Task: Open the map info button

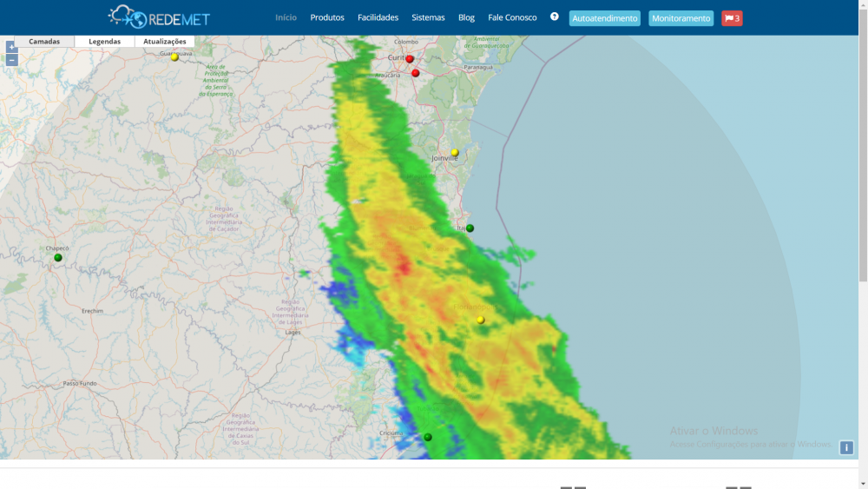Action: 846,448
